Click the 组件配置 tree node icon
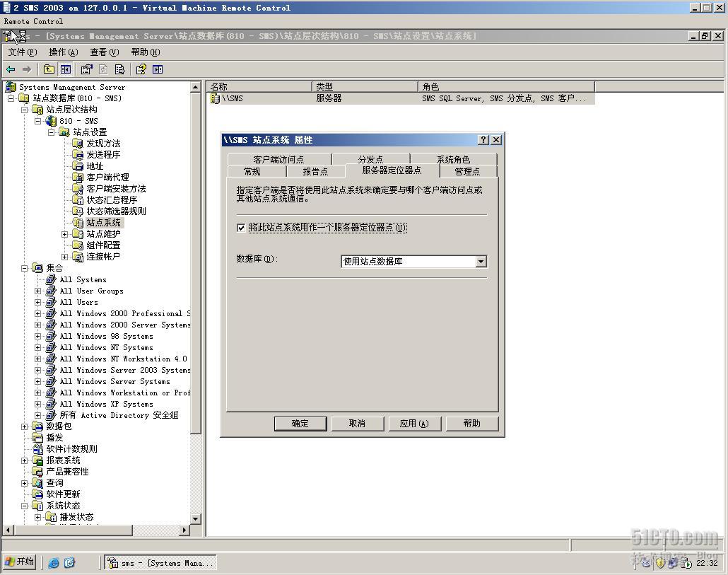 coord(78,245)
